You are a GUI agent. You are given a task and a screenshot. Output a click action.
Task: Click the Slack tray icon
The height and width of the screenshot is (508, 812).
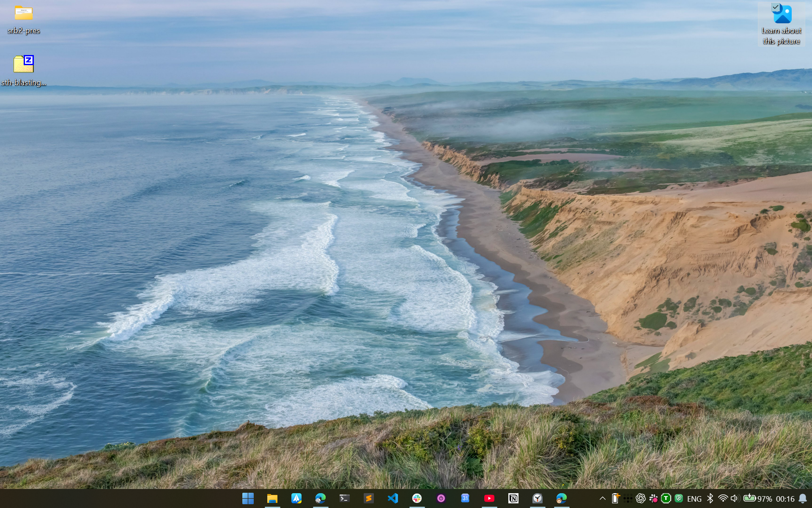[x=653, y=498]
